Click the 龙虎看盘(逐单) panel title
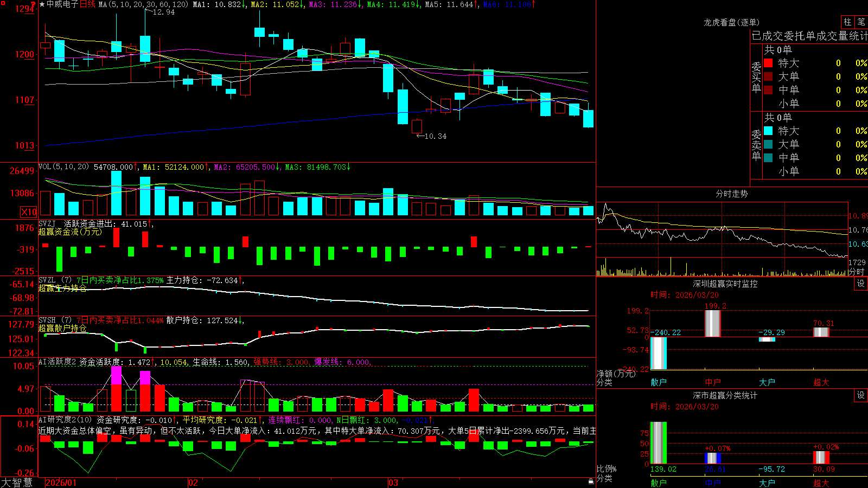The height and width of the screenshot is (488, 868). point(732,22)
